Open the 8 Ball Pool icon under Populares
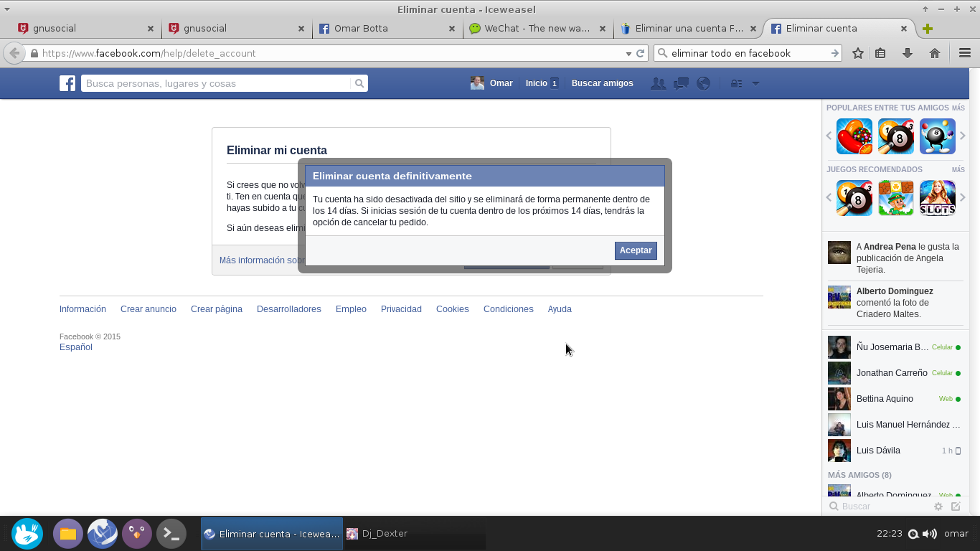The image size is (980, 551). click(x=896, y=136)
